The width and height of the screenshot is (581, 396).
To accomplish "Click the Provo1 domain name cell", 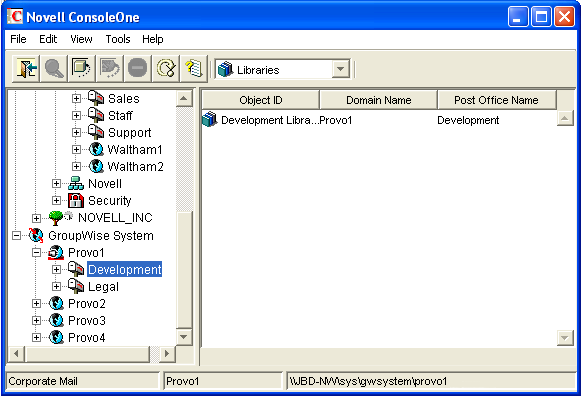I will [336, 120].
